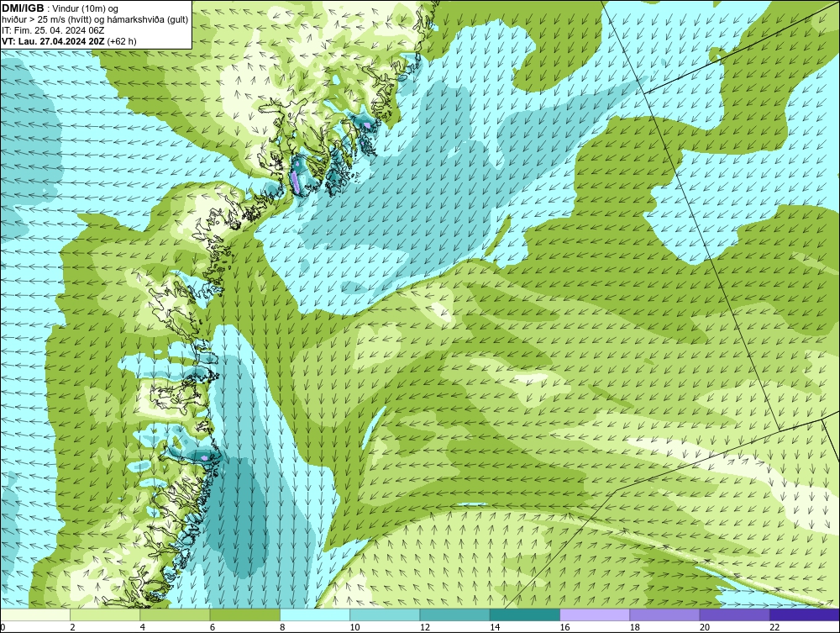Viewport: 840px width, 633px height.
Task: Click the scale label '8'
Action: 282,628
